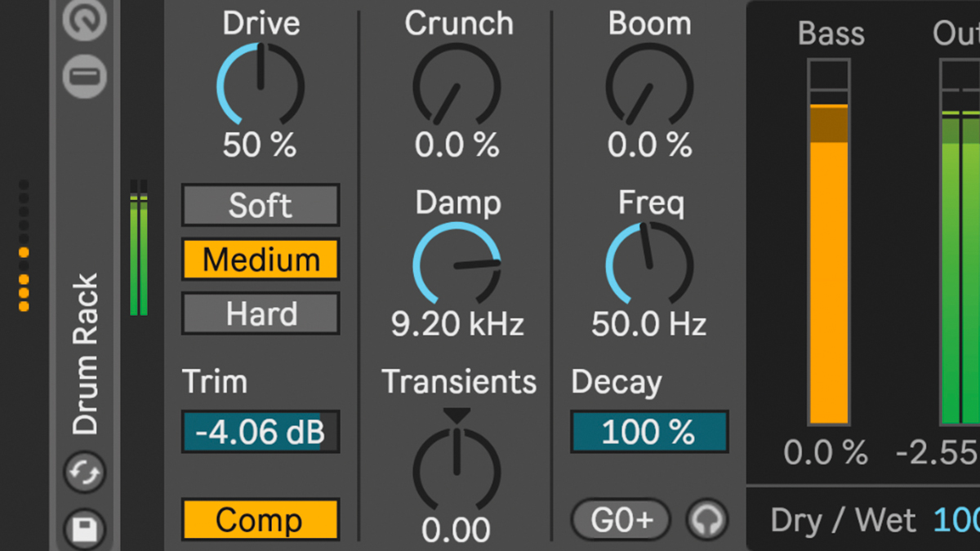Click the save preset floppy disk icon
Viewport: 980px width, 551px height.
coord(85,531)
